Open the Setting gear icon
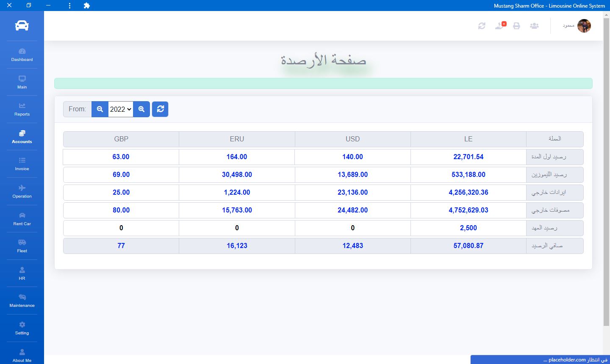The height and width of the screenshot is (364, 610). [x=22, y=325]
